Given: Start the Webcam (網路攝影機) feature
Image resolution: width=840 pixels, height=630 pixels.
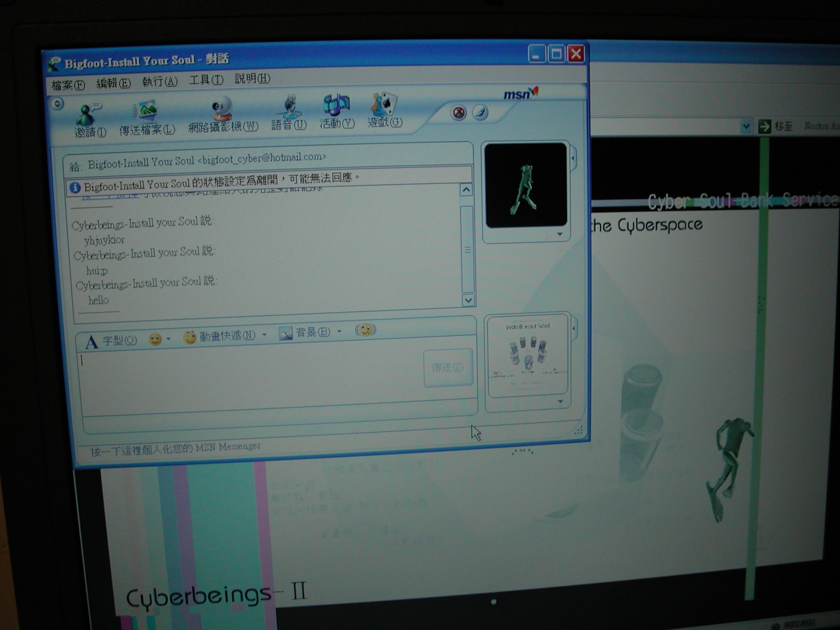Looking at the screenshot, I should coord(222,108).
